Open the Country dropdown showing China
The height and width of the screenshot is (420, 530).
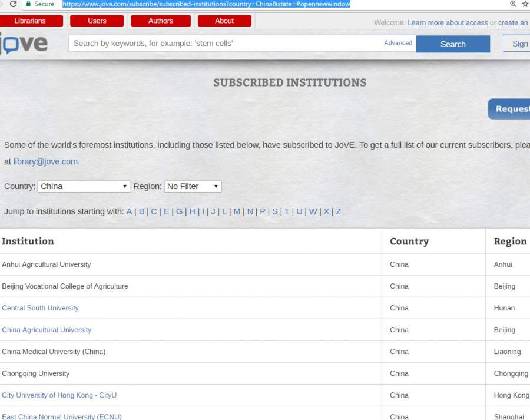84,186
